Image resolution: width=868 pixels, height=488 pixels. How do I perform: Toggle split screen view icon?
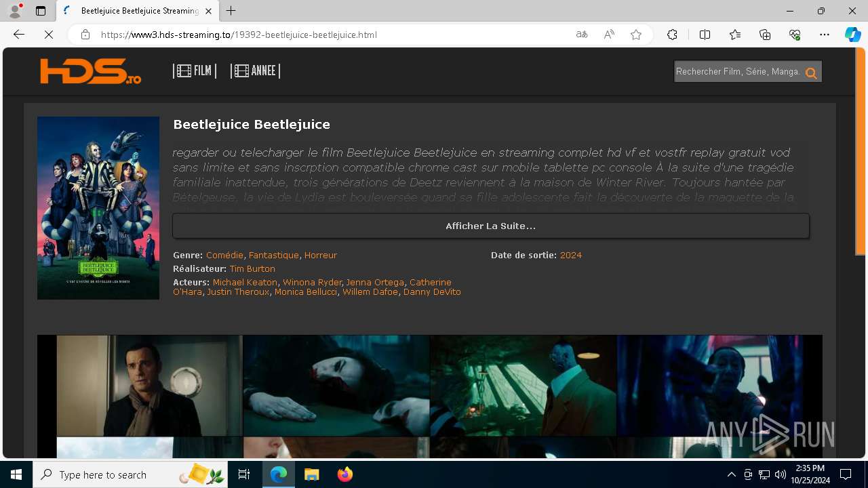pos(705,35)
